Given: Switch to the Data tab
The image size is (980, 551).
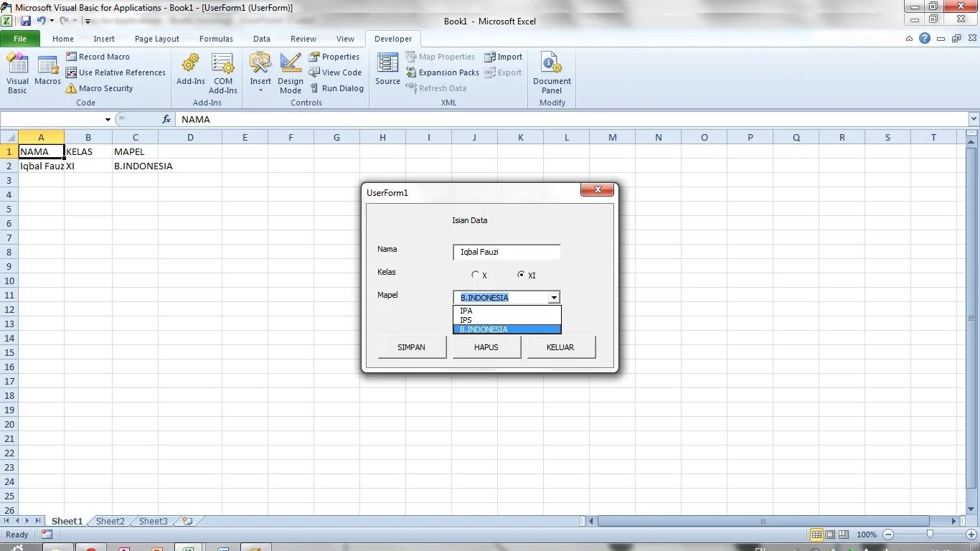Looking at the screenshot, I should tap(262, 39).
